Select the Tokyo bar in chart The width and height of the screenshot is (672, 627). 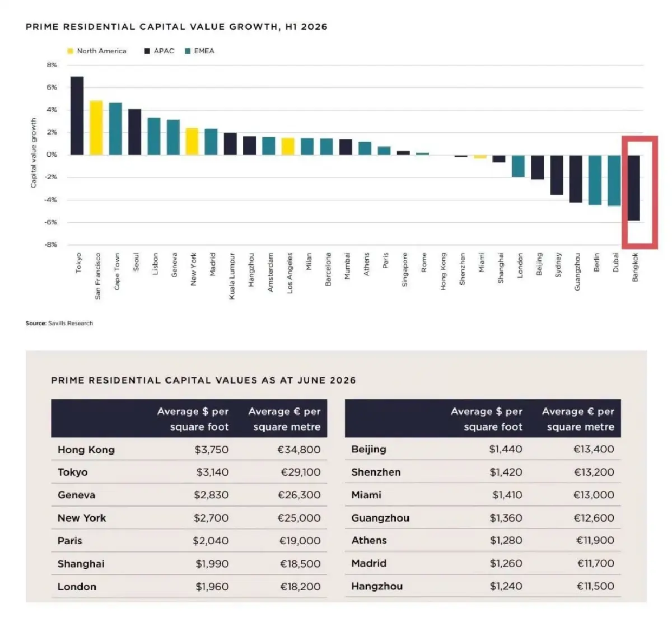point(77,115)
